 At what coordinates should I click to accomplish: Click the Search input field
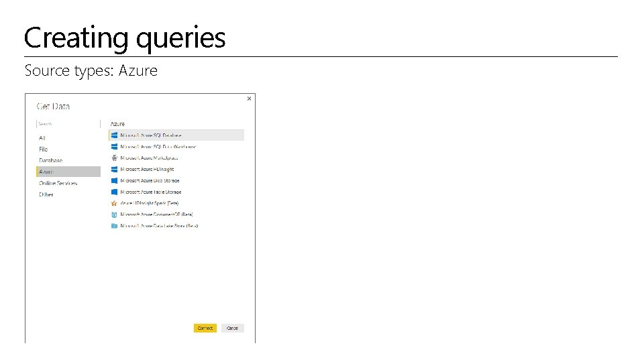(68, 123)
